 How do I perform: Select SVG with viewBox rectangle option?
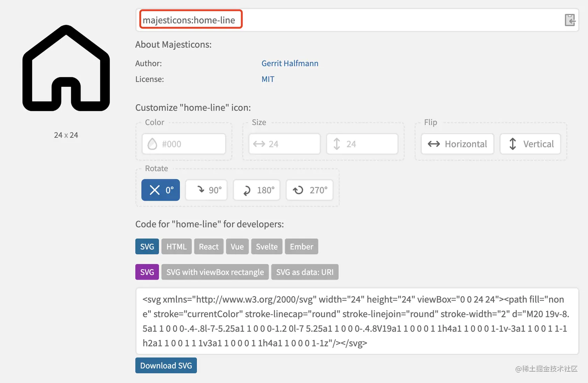click(215, 272)
